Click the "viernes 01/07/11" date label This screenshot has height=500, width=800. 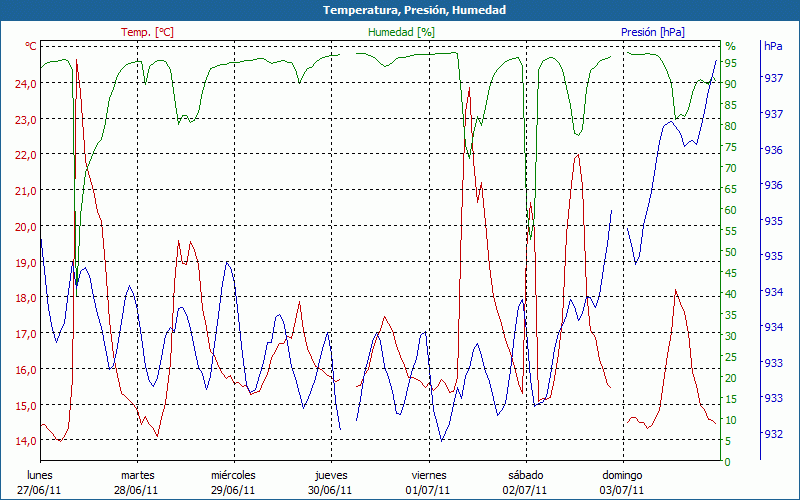click(x=428, y=482)
